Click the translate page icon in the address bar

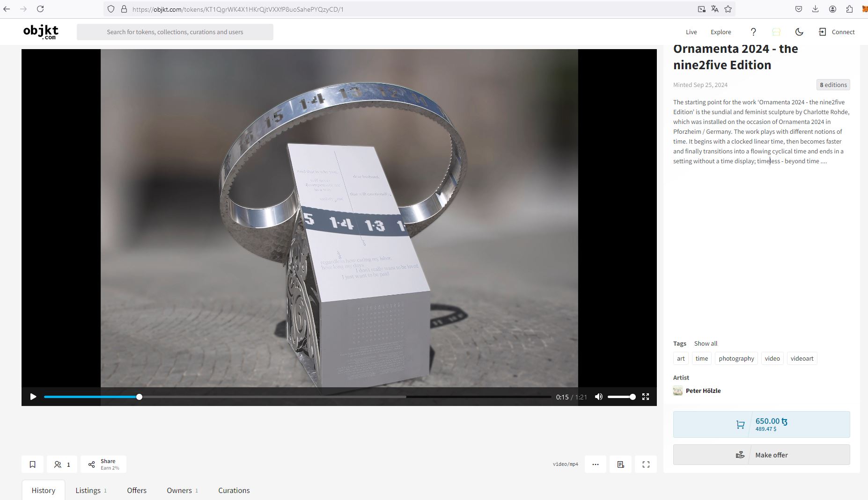(714, 9)
